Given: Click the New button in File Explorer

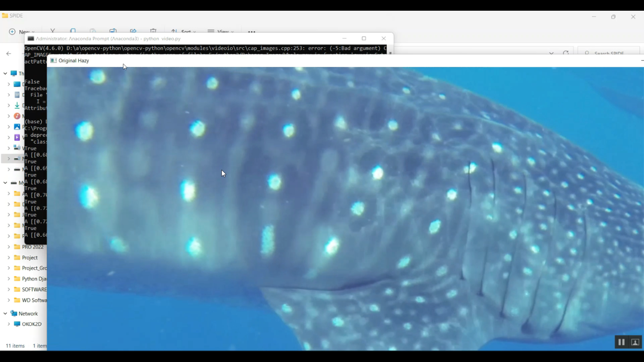Looking at the screenshot, I should point(21,32).
